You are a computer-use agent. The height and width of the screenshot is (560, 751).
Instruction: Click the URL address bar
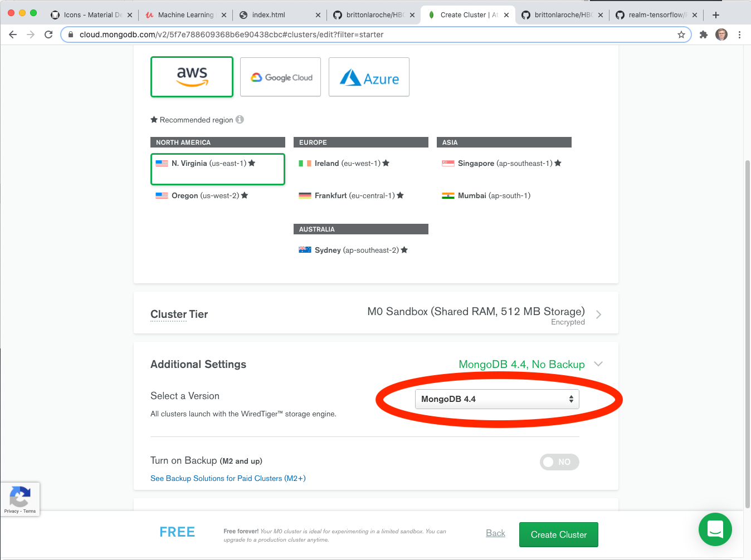coord(376,35)
